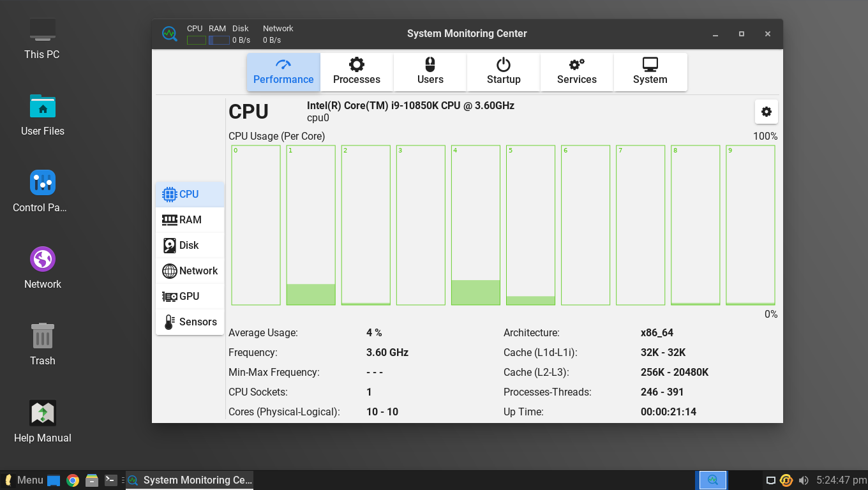868x490 pixels.
Task: Open the Network performance section
Action: [190, 271]
